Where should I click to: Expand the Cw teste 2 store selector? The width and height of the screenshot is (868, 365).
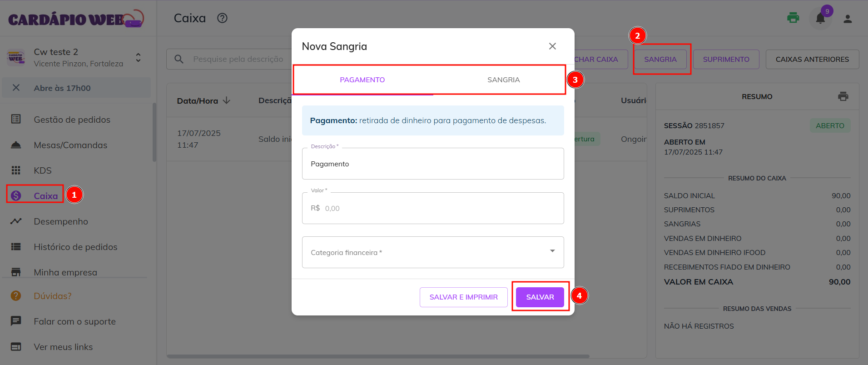[138, 57]
